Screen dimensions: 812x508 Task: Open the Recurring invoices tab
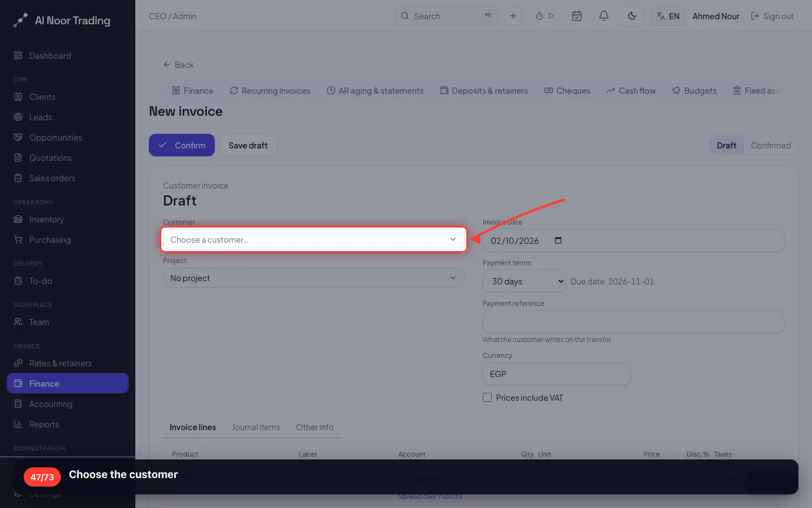pos(270,90)
